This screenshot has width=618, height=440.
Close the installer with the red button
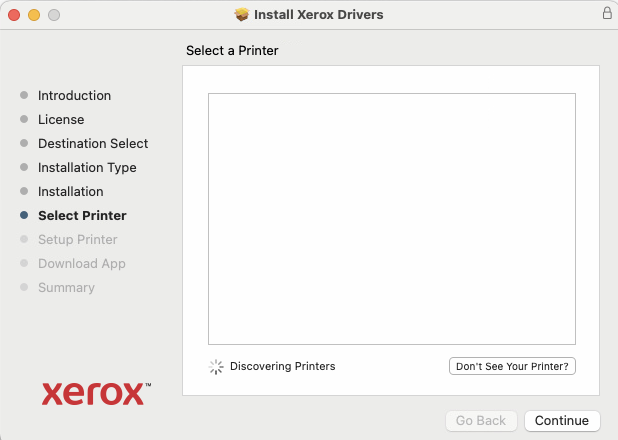coord(14,15)
